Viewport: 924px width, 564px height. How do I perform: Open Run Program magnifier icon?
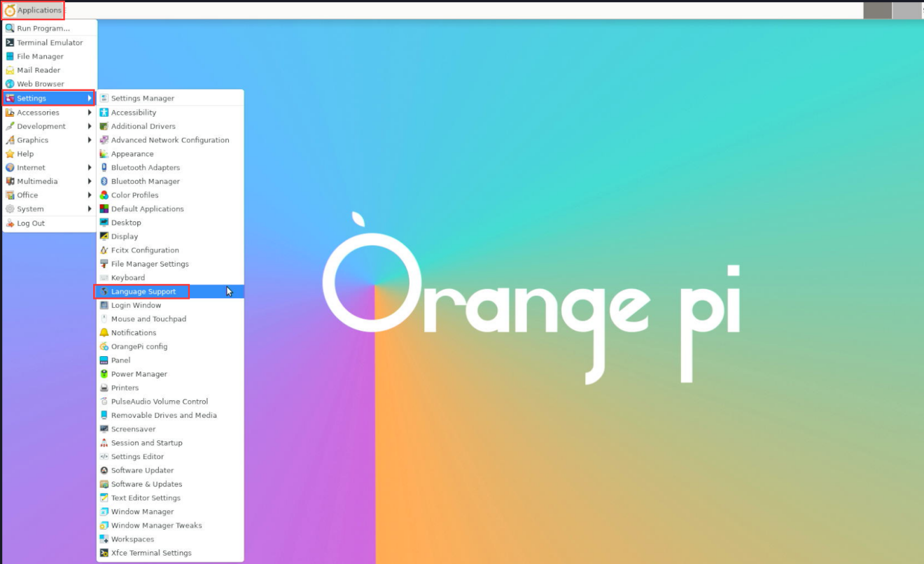[10, 29]
